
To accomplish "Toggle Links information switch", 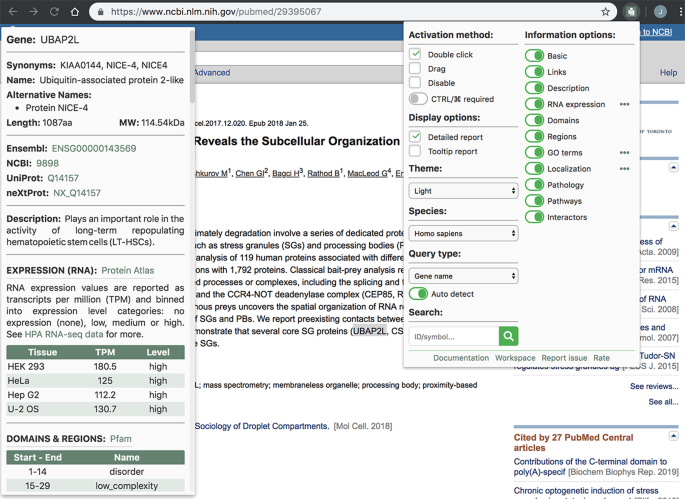I will [534, 72].
